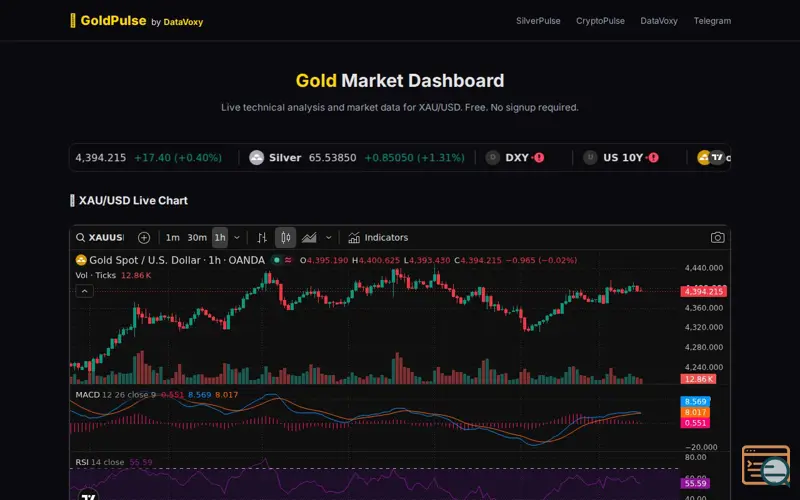Open the CryptoPulse link
Image resolution: width=800 pixels, height=500 pixels.
click(601, 21)
